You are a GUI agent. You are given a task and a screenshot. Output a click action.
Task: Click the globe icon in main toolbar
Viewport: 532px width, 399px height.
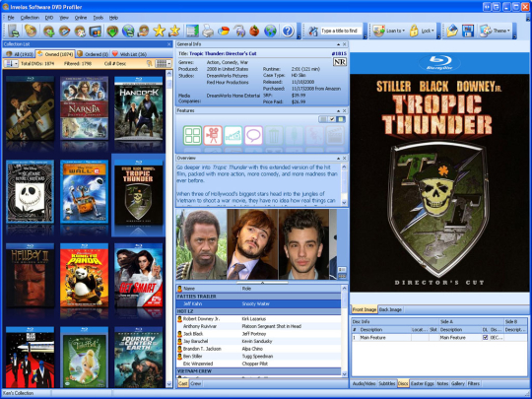[270, 32]
